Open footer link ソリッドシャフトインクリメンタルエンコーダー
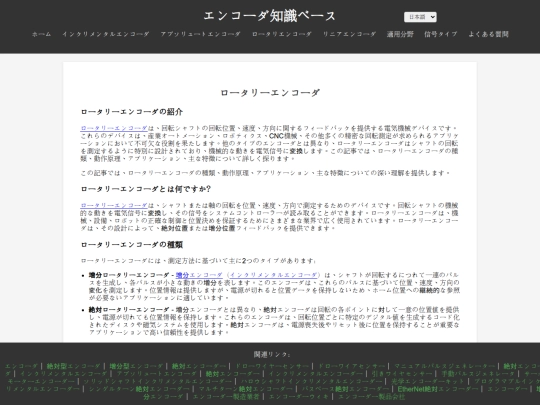This screenshot has width=540, height=405. (x=157, y=381)
